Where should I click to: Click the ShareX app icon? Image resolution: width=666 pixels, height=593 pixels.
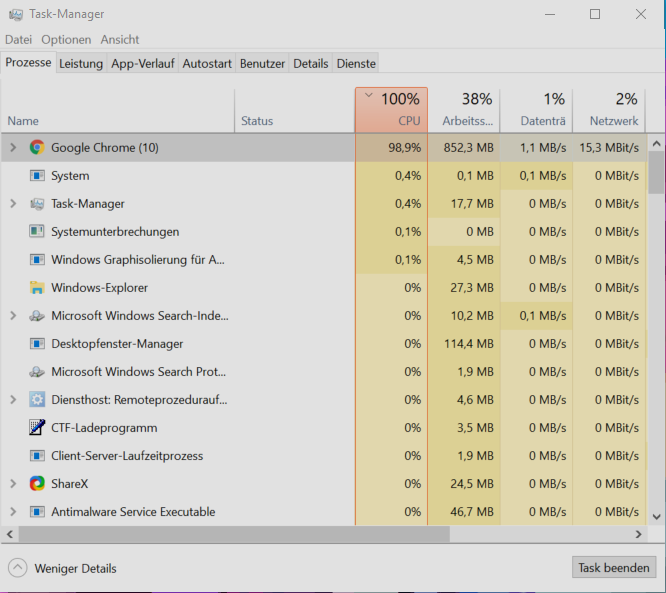click(37, 483)
